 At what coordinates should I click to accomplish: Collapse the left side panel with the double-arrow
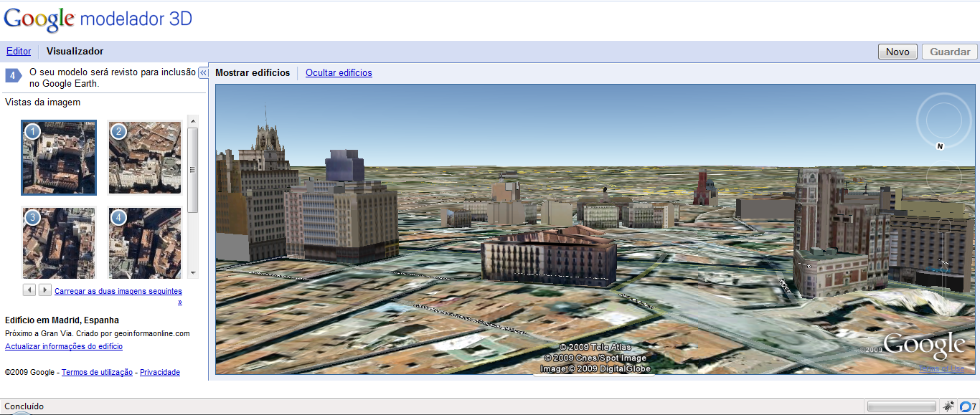(x=203, y=73)
